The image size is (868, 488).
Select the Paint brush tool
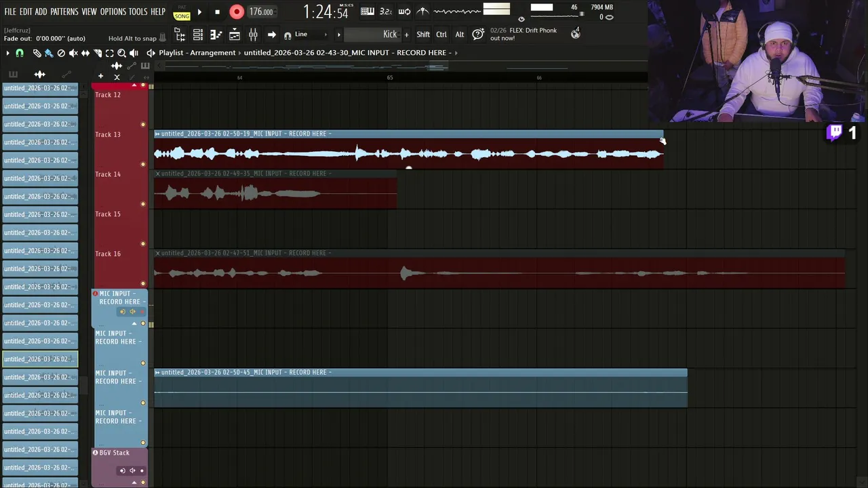pyautogui.click(x=49, y=53)
